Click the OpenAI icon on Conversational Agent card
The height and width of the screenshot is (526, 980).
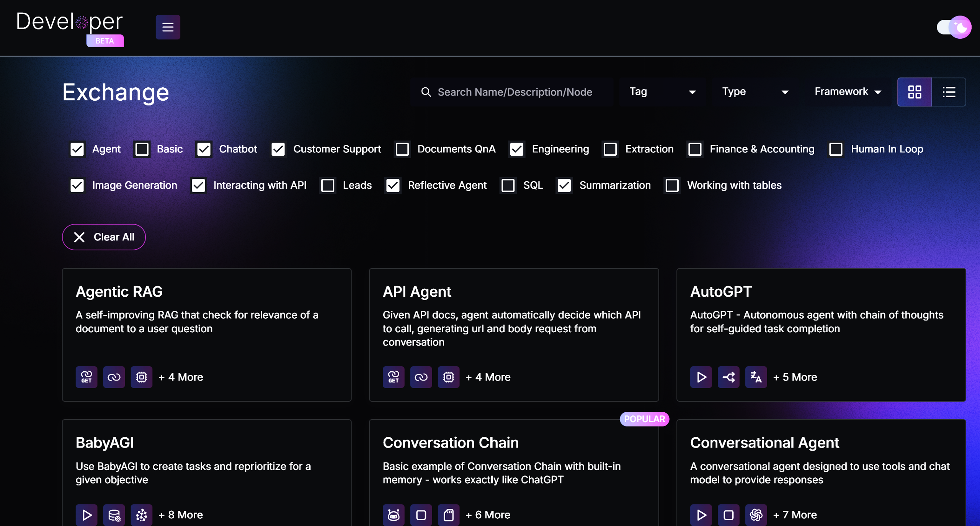(x=756, y=515)
